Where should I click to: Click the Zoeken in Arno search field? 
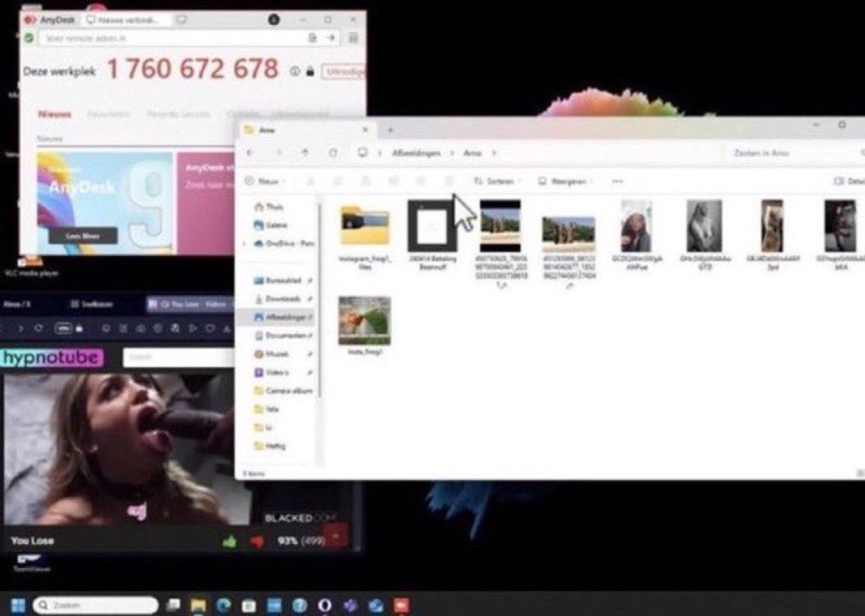[794, 153]
